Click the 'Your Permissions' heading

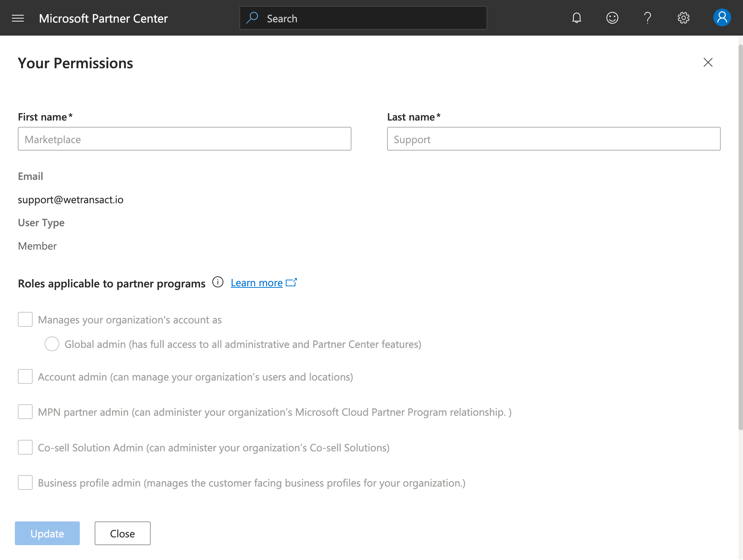[x=75, y=63]
